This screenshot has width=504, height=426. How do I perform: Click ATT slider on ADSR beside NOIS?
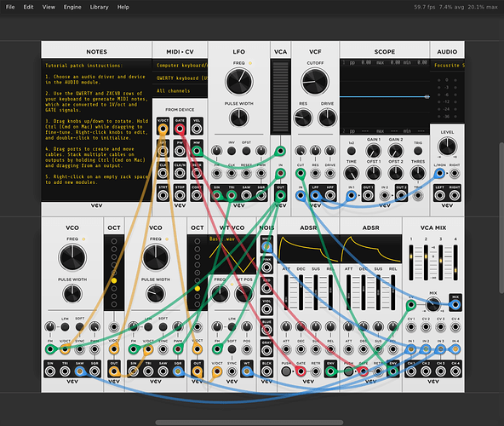coord(286,293)
